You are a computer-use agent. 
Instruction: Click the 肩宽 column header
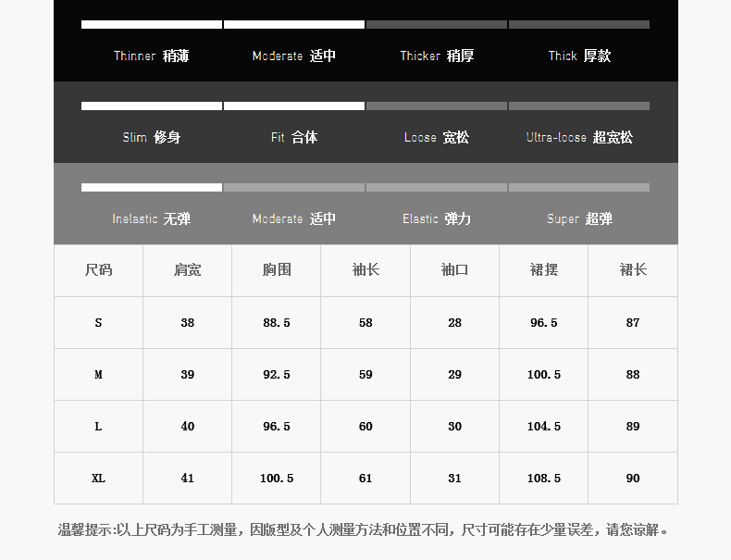point(188,270)
